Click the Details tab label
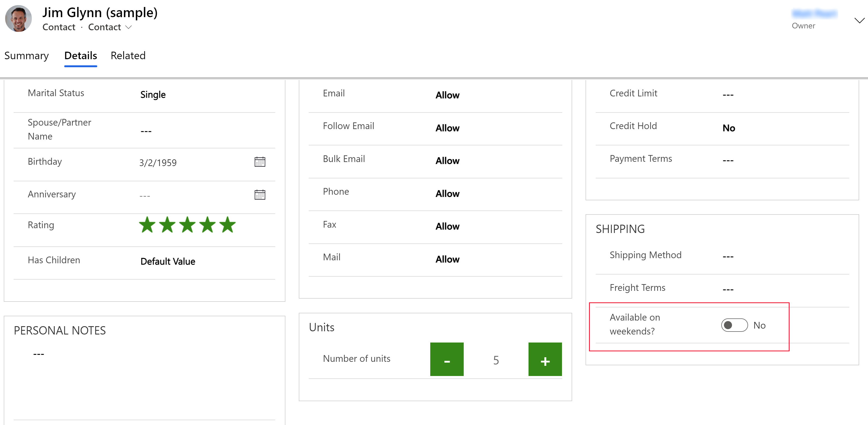The height and width of the screenshot is (425, 868). [80, 55]
